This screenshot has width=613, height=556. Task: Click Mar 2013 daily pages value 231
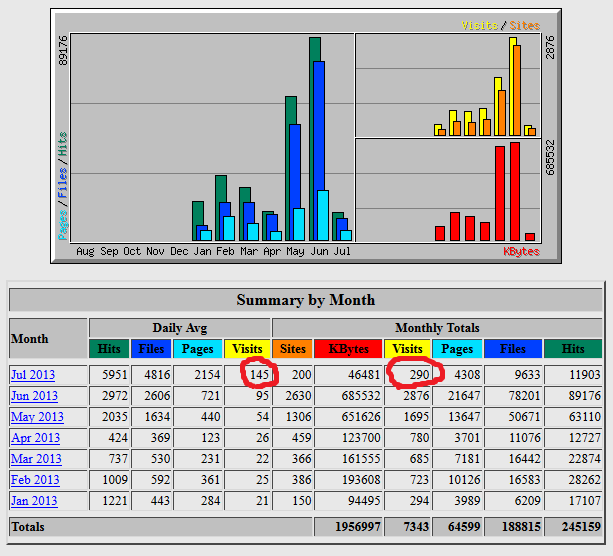tap(211, 459)
